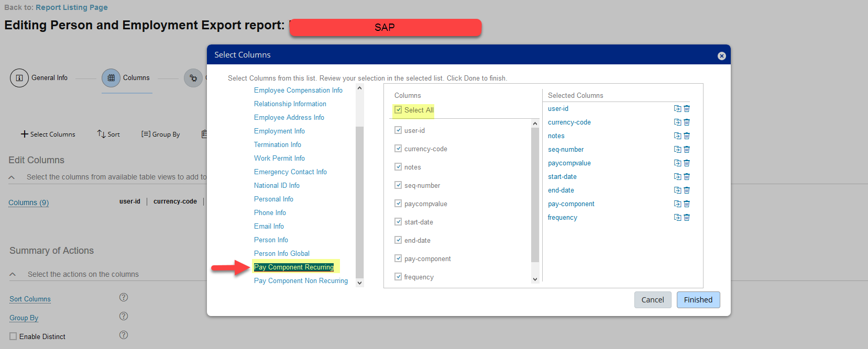Select Emergency Contact Info table
Viewport: 868px width, 349px height.
(290, 172)
